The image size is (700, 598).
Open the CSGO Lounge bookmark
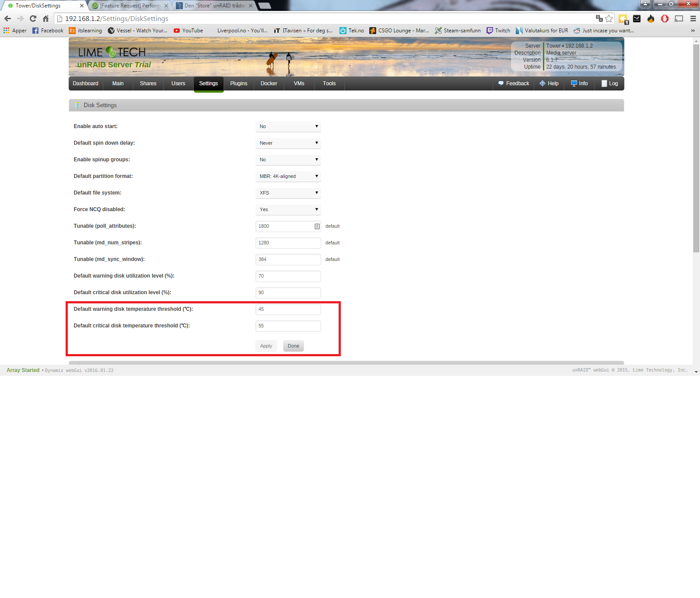(x=399, y=31)
